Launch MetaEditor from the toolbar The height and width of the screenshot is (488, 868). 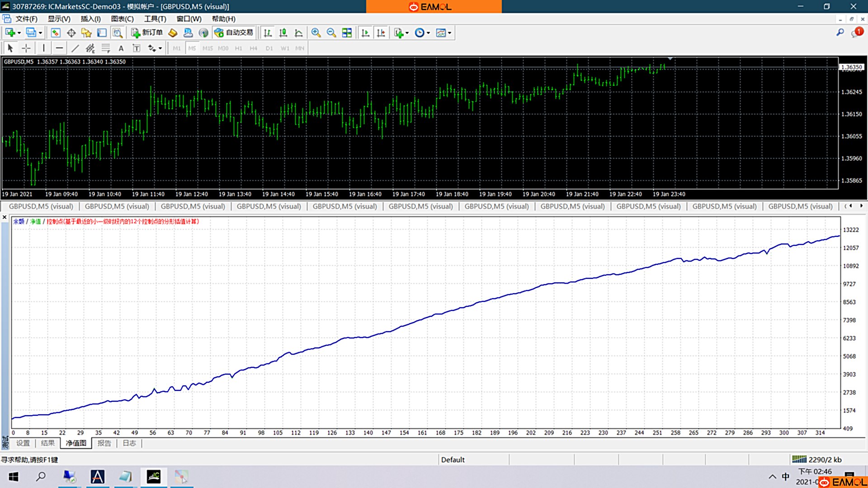coord(173,33)
